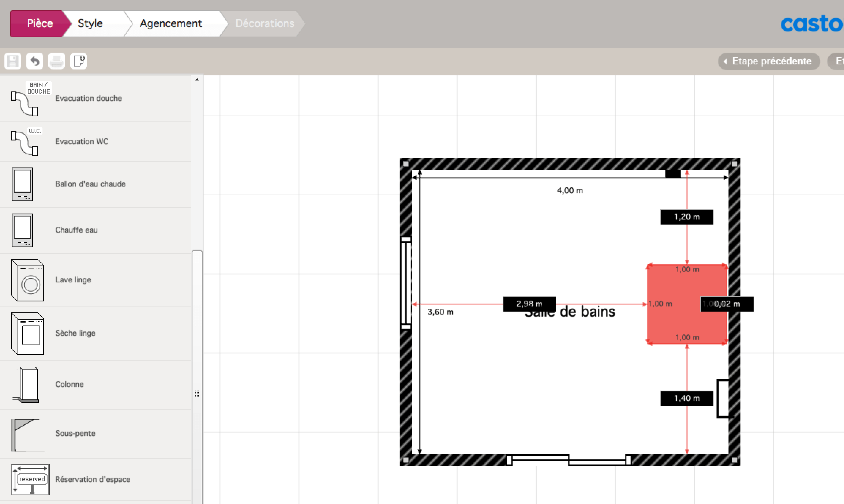
Task: Open the Agencement step tab
Action: pos(170,23)
